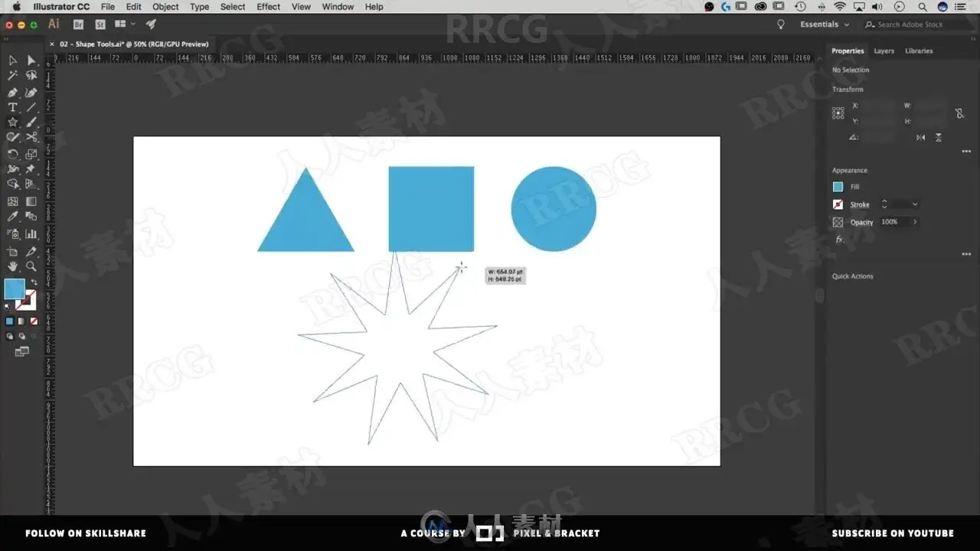This screenshot has height=551, width=980.
Task: Select the Zoom tool
Action: click(x=31, y=267)
